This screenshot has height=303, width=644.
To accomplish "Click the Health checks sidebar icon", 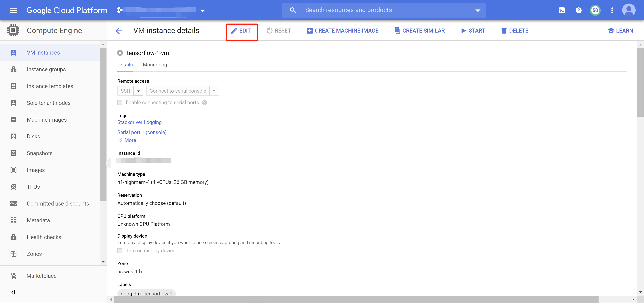I will point(13,237).
